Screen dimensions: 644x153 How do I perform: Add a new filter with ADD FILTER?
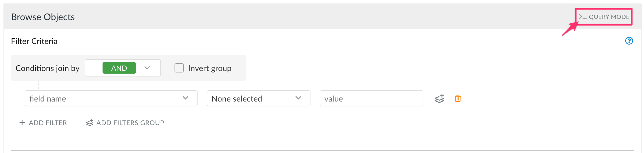coord(43,123)
